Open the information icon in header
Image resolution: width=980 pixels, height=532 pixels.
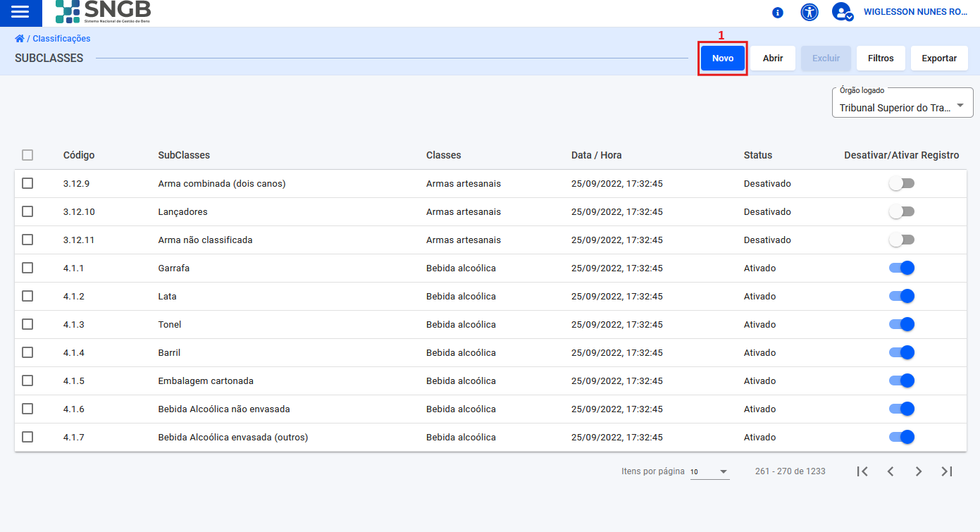coord(778,13)
